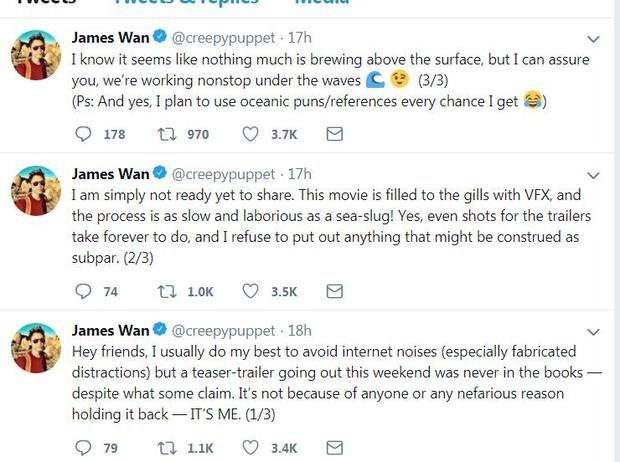Retweet the (2/3) VFX tweet
Image resolution: width=620 pixels, height=462 pixels.
[x=166, y=291]
